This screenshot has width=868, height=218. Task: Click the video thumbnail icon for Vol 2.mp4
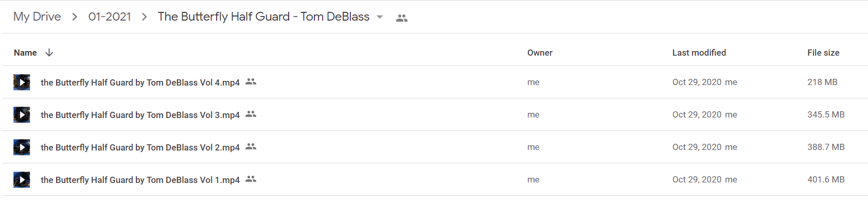coord(22,147)
